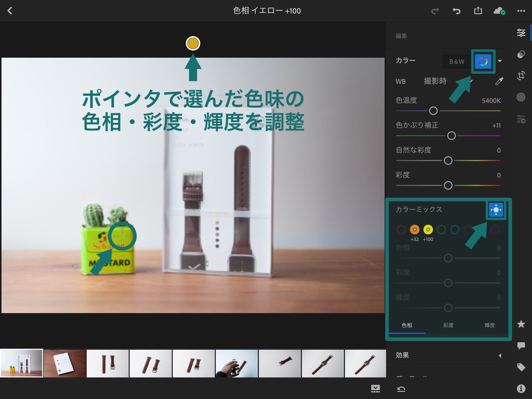The width and height of the screenshot is (532, 399).
Task: Tap the back arrow to exit editing
Action: [10, 11]
